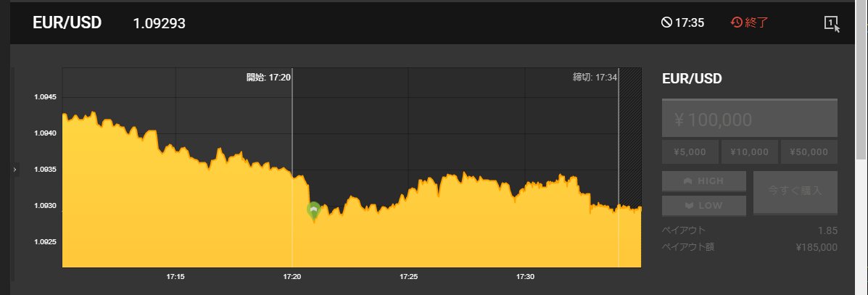868x295 pixels.
Task: Choose the LOW option
Action: click(x=704, y=205)
